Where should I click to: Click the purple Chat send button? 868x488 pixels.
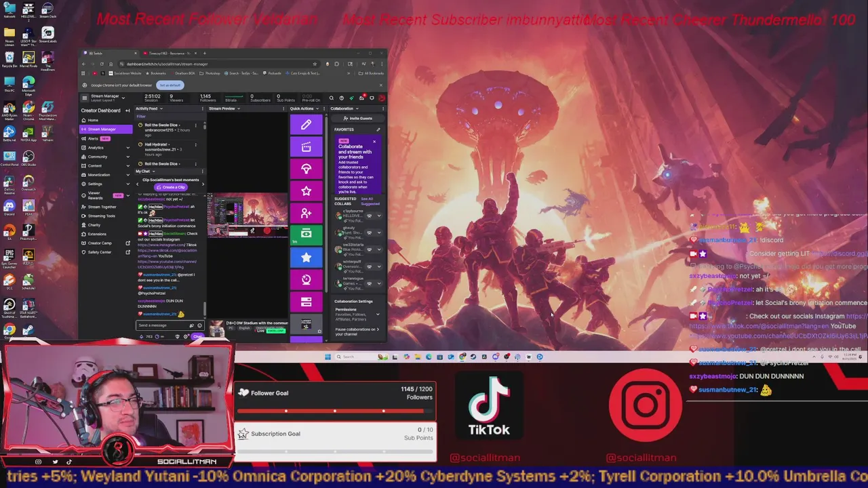[x=197, y=336]
